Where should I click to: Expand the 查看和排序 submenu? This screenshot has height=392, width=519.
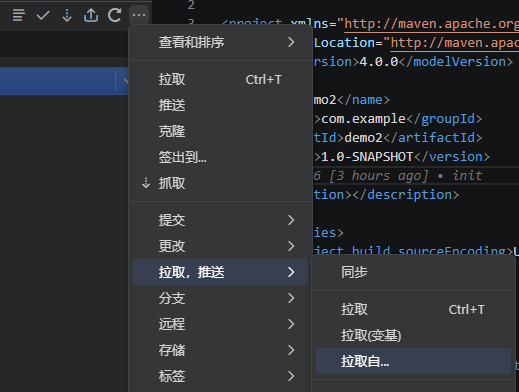pos(220,42)
